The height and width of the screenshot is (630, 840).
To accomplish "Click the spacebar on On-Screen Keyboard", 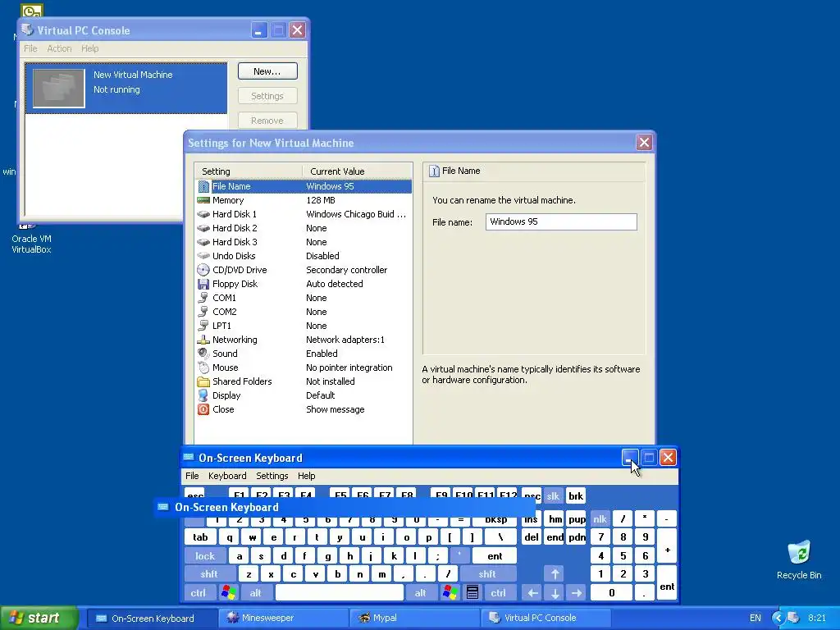I will tap(339, 592).
